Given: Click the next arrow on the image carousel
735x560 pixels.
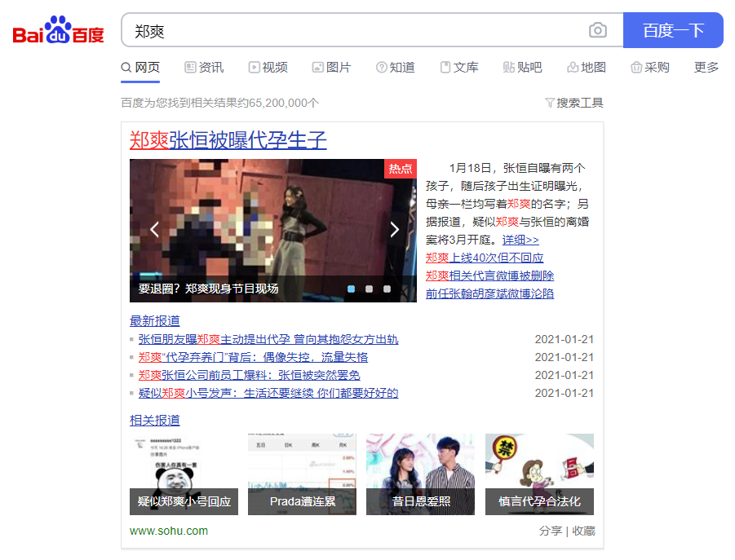Looking at the screenshot, I should 395,230.
